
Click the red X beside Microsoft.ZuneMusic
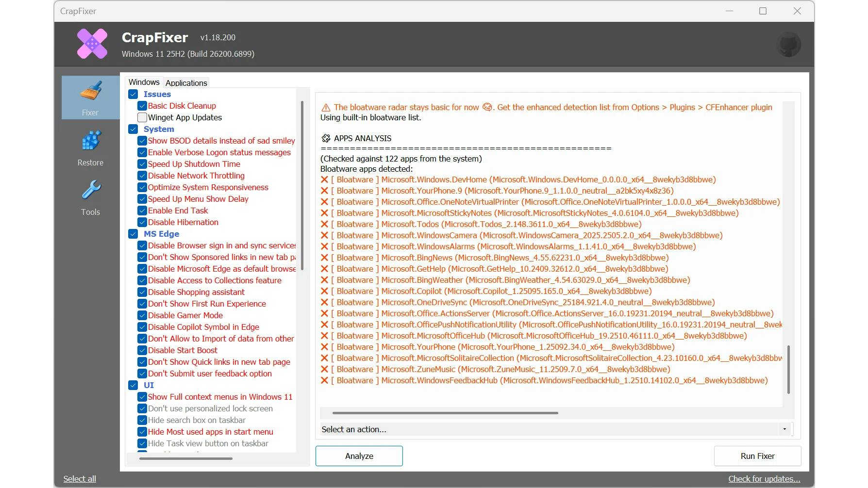click(x=324, y=370)
